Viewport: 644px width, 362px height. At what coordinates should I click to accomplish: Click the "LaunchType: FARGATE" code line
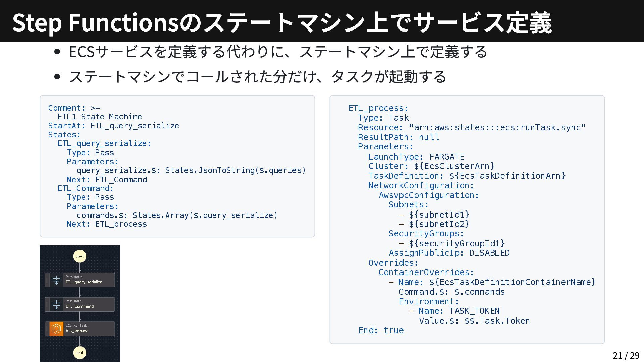pyautogui.click(x=416, y=157)
